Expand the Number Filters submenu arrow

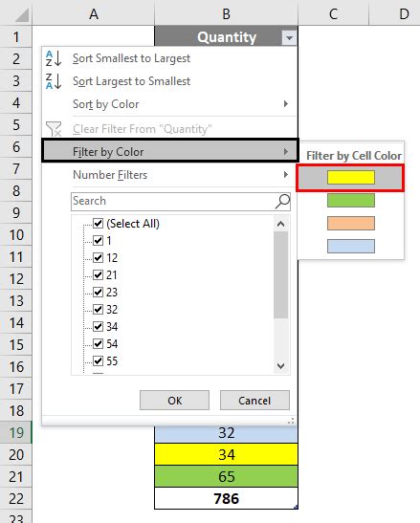(x=286, y=174)
